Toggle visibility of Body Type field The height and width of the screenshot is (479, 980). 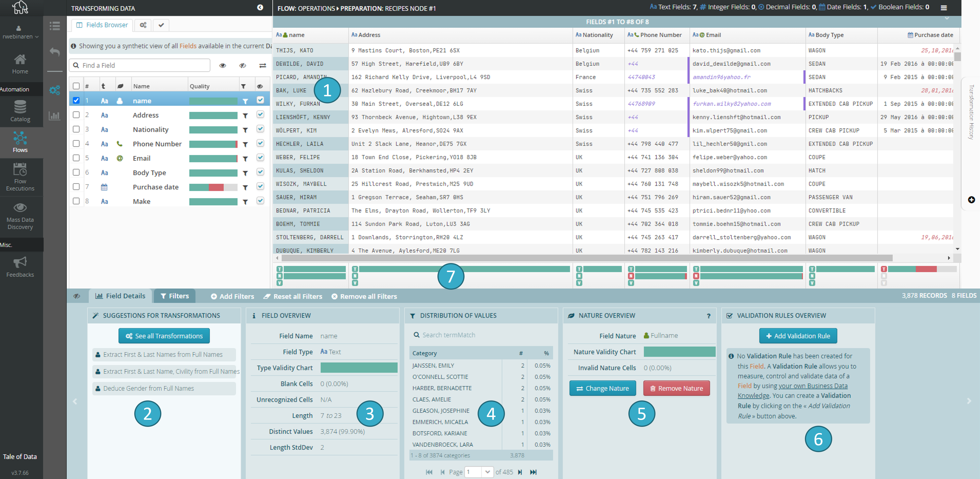click(x=260, y=172)
